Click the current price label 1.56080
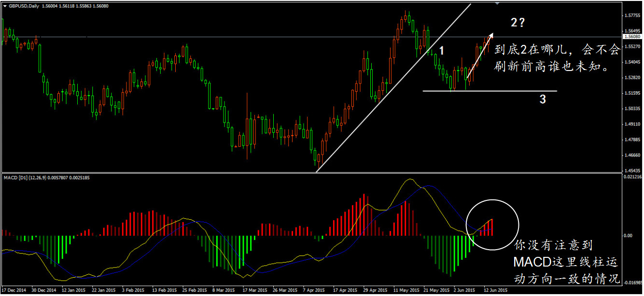Viewport: 644px width, 296px height. (x=632, y=37)
